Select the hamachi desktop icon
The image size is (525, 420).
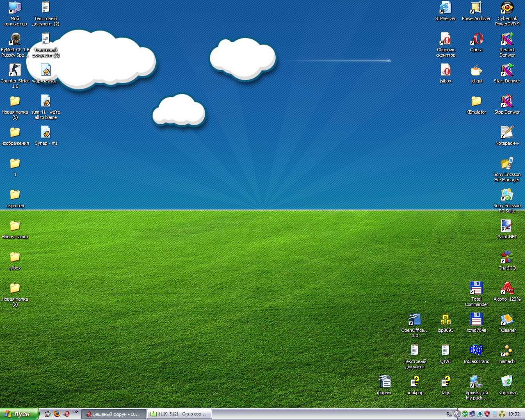coord(507,351)
